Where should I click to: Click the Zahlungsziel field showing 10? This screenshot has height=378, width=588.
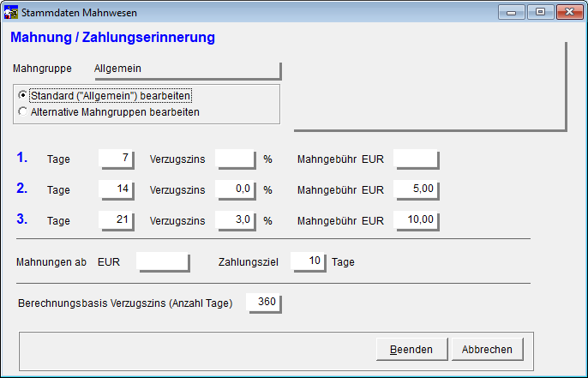pos(309,261)
